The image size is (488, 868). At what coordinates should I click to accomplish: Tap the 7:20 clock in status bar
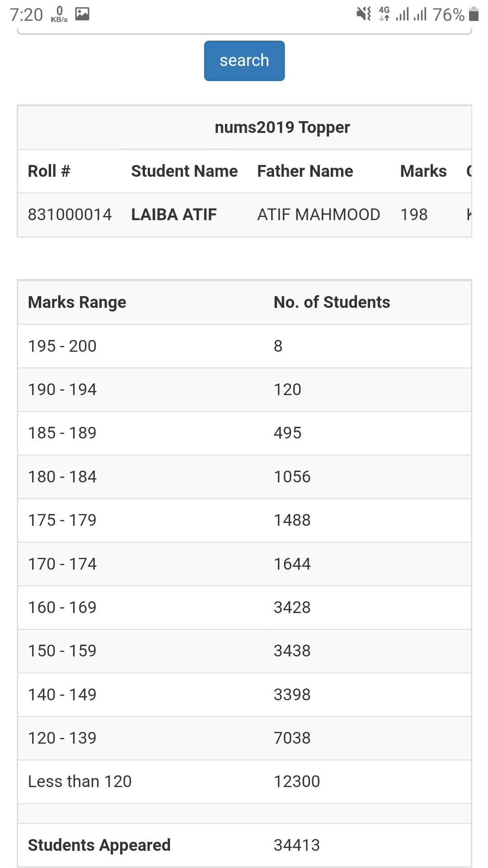point(26,14)
